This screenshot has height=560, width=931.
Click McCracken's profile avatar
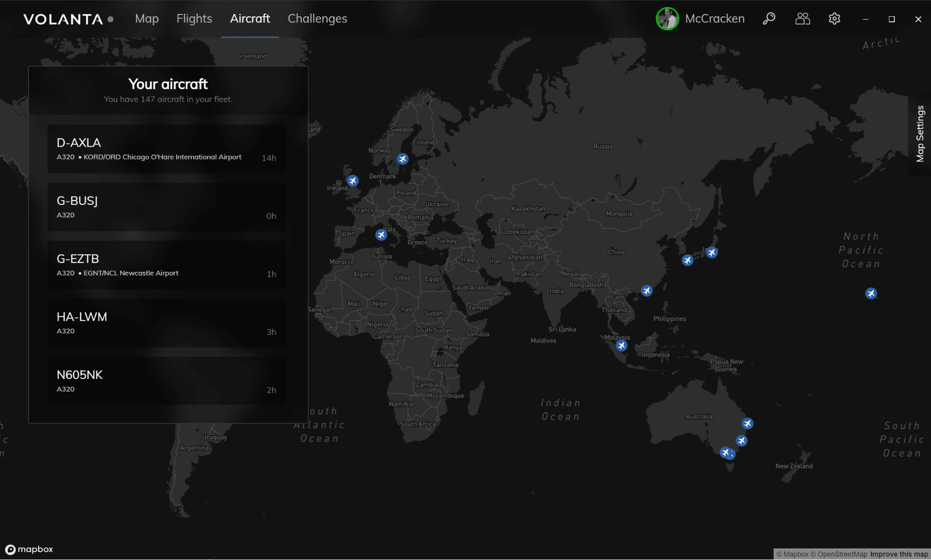coord(667,19)
